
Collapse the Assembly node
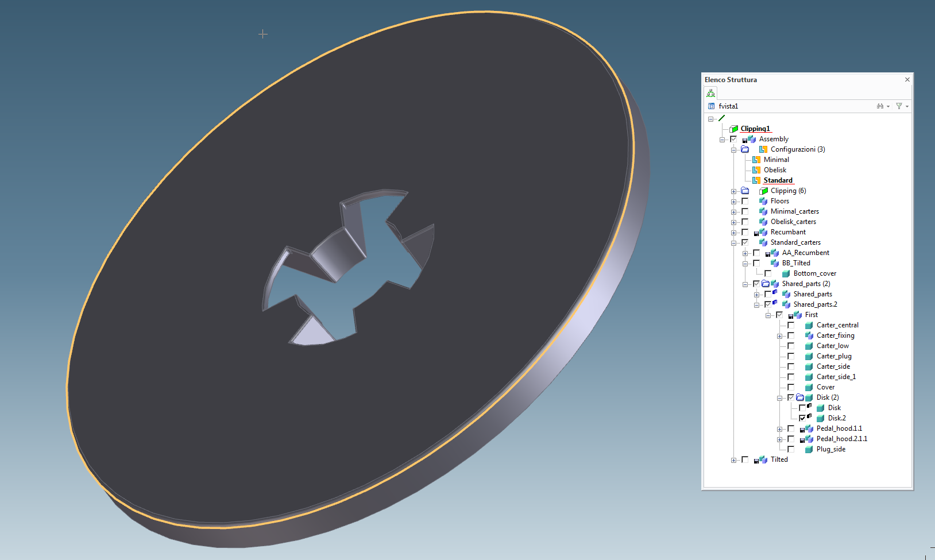click(x=722, y=140)
